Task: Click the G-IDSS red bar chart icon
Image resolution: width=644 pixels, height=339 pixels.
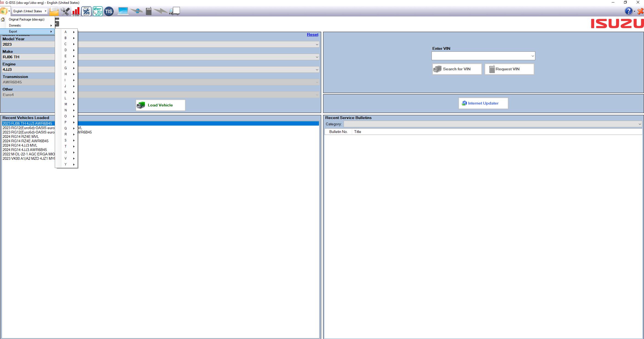Action: point(76,11)
